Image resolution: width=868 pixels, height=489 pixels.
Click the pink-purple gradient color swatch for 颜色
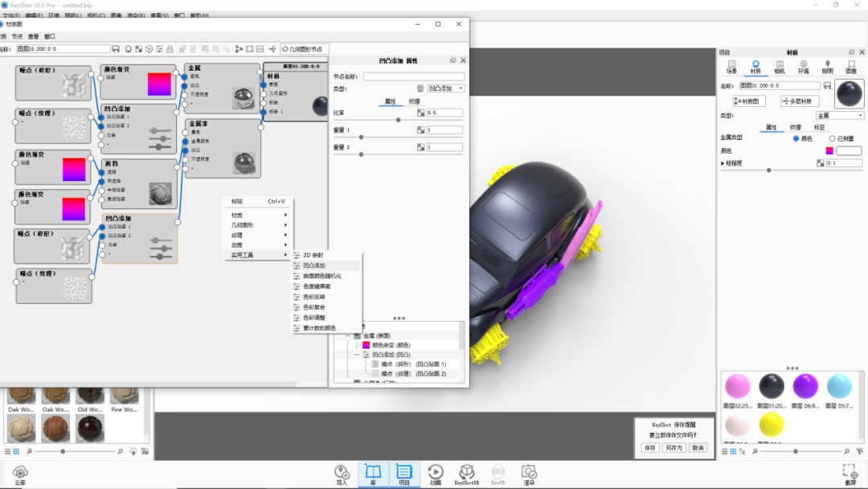pyautogui.click(x=829, y=150)
